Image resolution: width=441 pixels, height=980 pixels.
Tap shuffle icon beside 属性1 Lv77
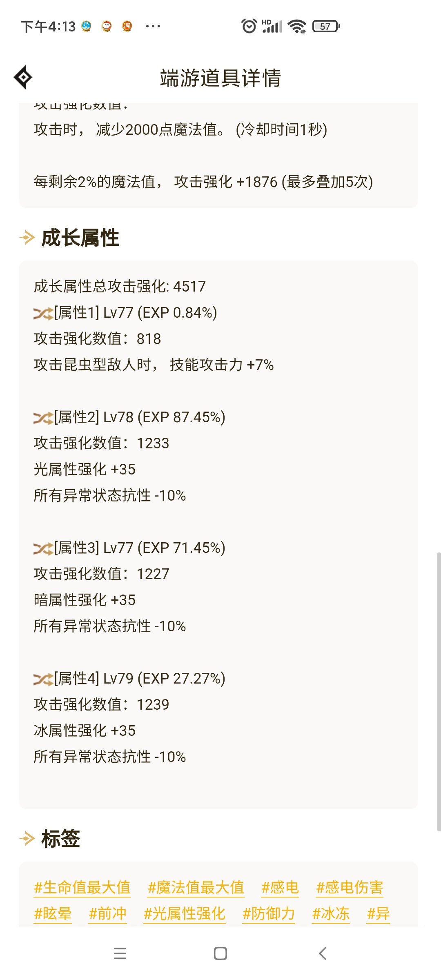(x=43, y=313)
